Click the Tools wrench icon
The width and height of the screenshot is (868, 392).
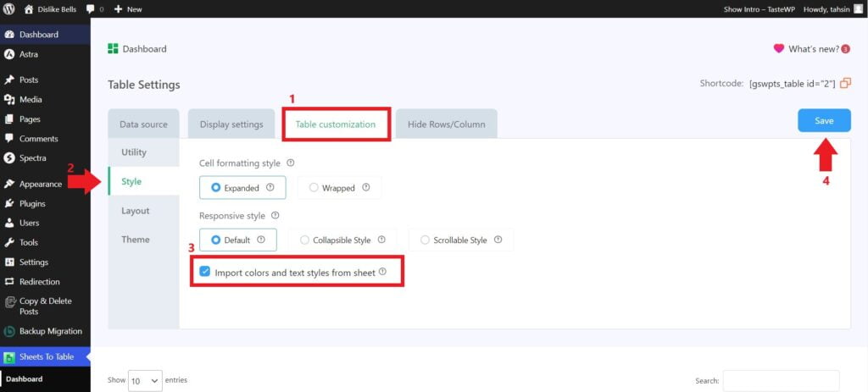(x=8, y=242)
